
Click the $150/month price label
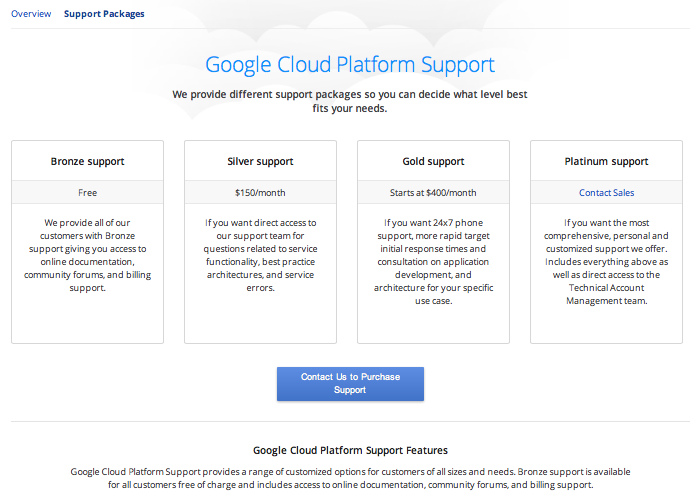pos(260,193)
